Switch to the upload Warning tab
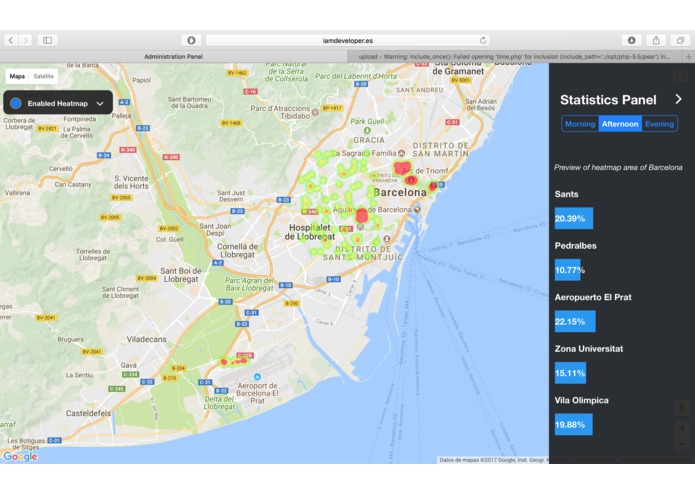Screen dimensions: 695x494 (x=515, y=57)
